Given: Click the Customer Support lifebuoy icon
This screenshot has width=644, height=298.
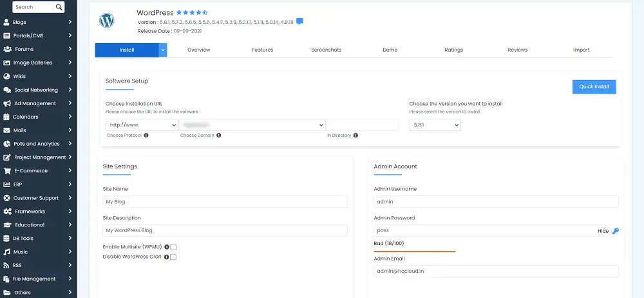Looking at the screenshot, I should [6, 198].
